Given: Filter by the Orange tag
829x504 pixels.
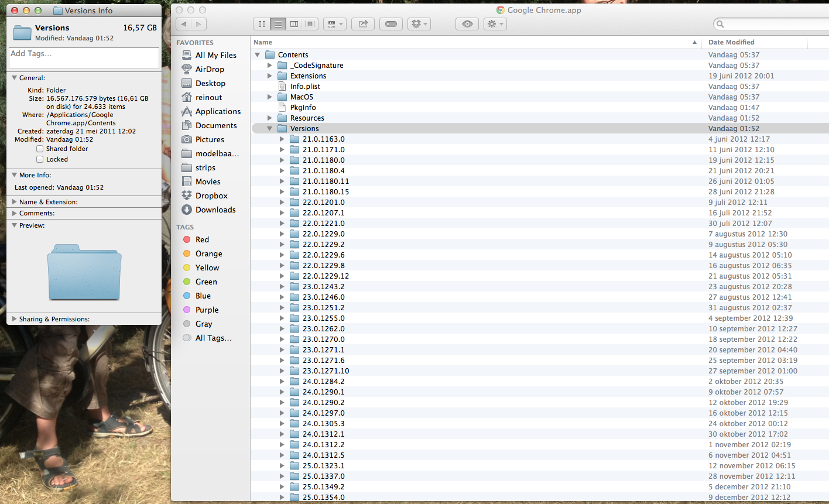Looking at the screenshot, I should pyautogui.click(x=209, y=253).
